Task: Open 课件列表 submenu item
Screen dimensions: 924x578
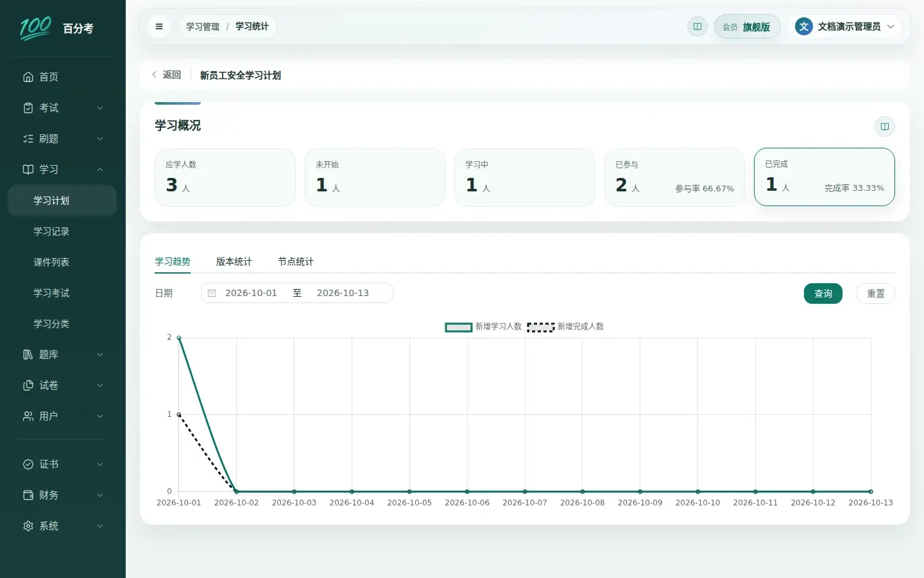Action: [x=62, y=262]
